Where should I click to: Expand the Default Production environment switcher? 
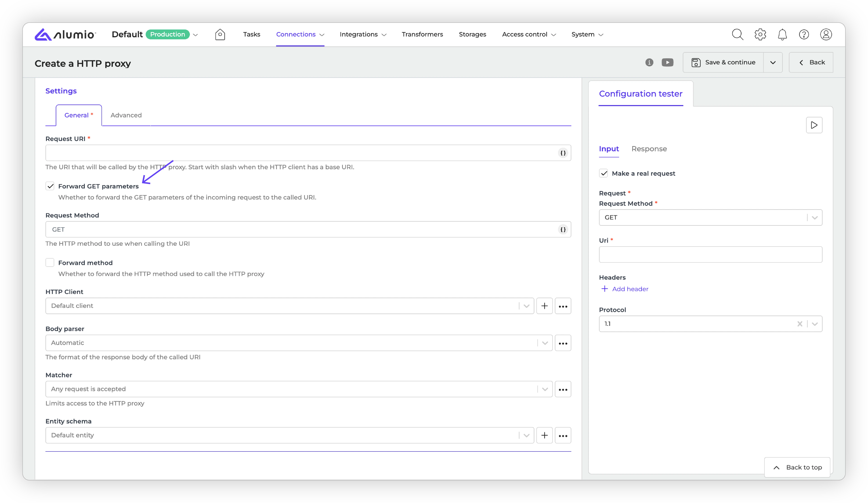(195, 35)
